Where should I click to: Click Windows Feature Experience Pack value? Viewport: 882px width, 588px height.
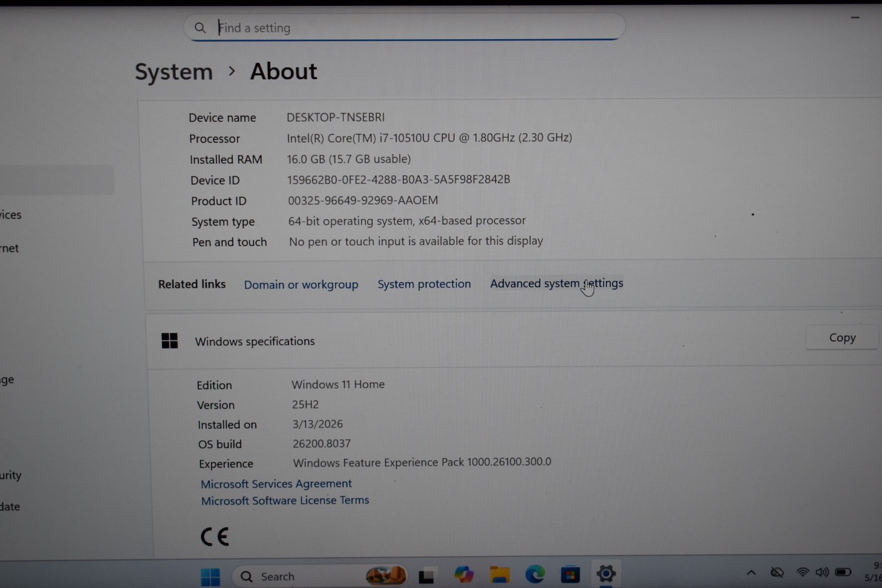422,462
